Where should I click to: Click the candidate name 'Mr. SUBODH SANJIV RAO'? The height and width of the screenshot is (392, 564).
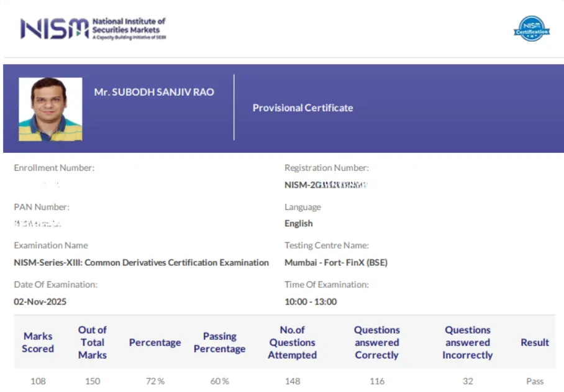(154, 92)
